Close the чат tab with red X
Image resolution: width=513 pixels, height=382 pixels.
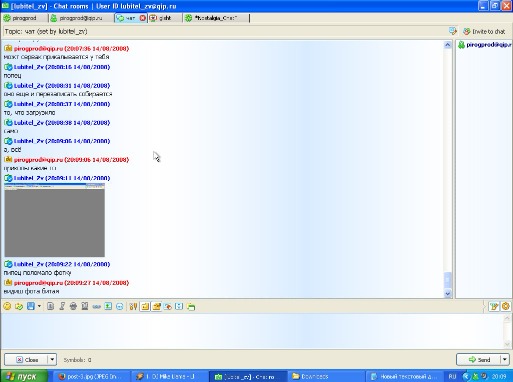point(142,18)
